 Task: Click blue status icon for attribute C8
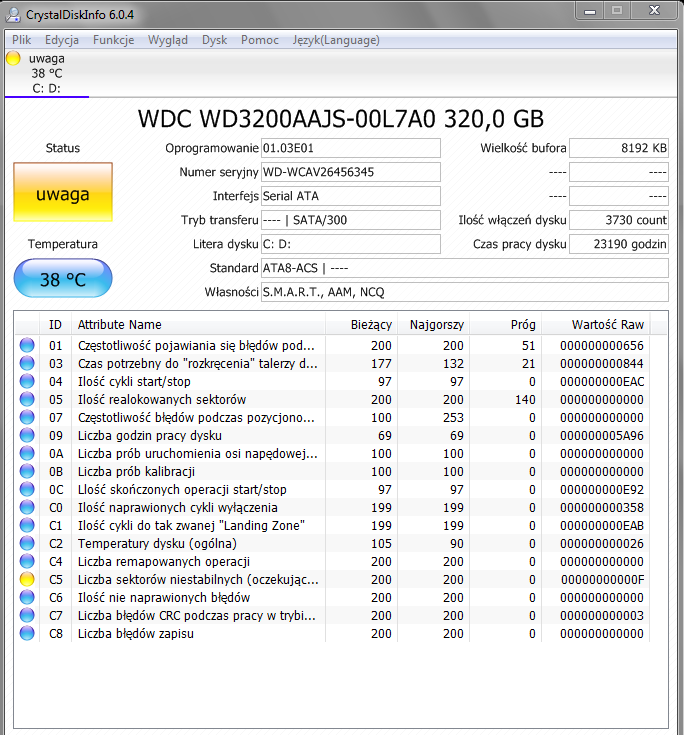(x=27, y=633)
